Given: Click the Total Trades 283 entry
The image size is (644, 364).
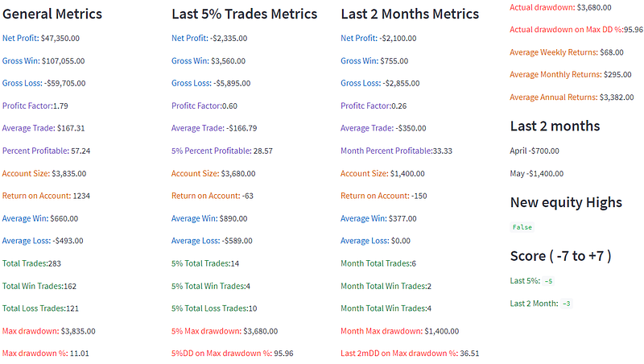Looking at the screenshot, I should (x=31, y=263).
